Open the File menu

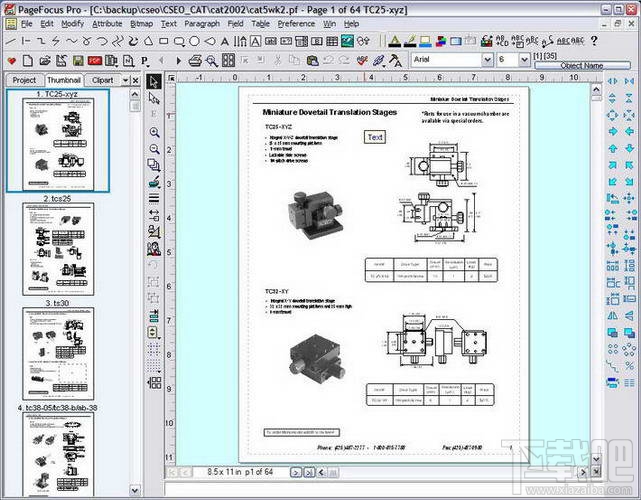point(27,24)
